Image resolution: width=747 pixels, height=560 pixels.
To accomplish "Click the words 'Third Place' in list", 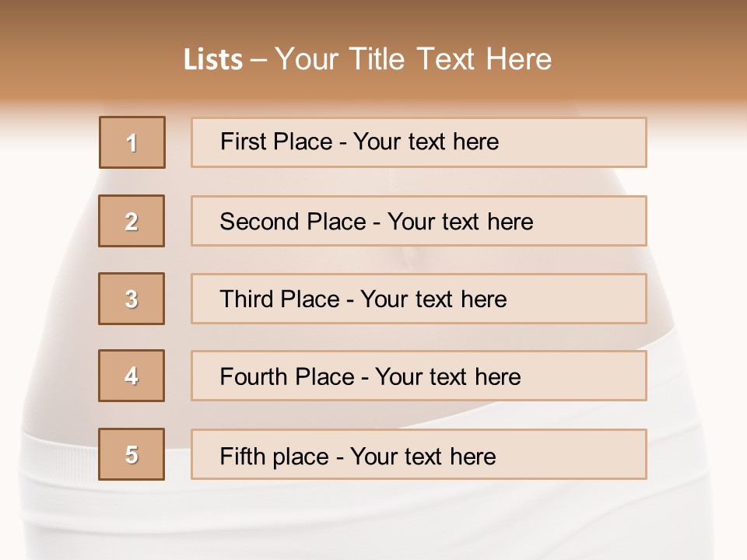I will (x=279, y=299).
